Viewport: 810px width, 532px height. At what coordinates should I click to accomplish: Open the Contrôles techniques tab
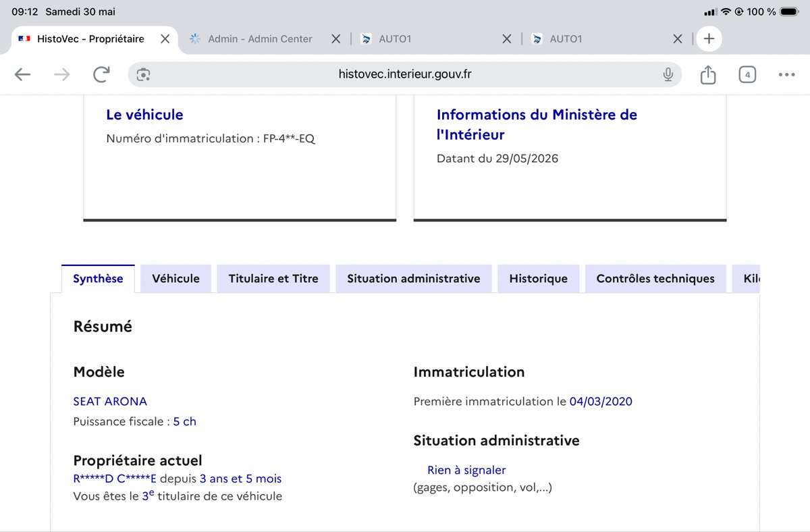[655, 279]
